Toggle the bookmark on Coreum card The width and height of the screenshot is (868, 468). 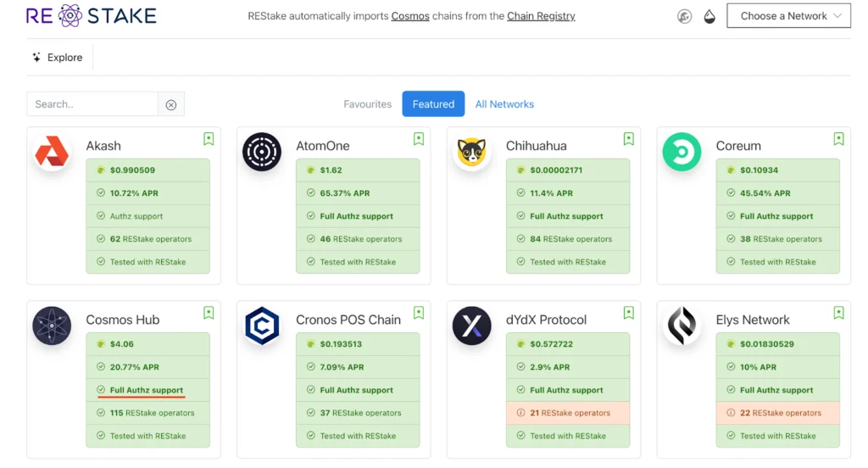click(838, 139)
